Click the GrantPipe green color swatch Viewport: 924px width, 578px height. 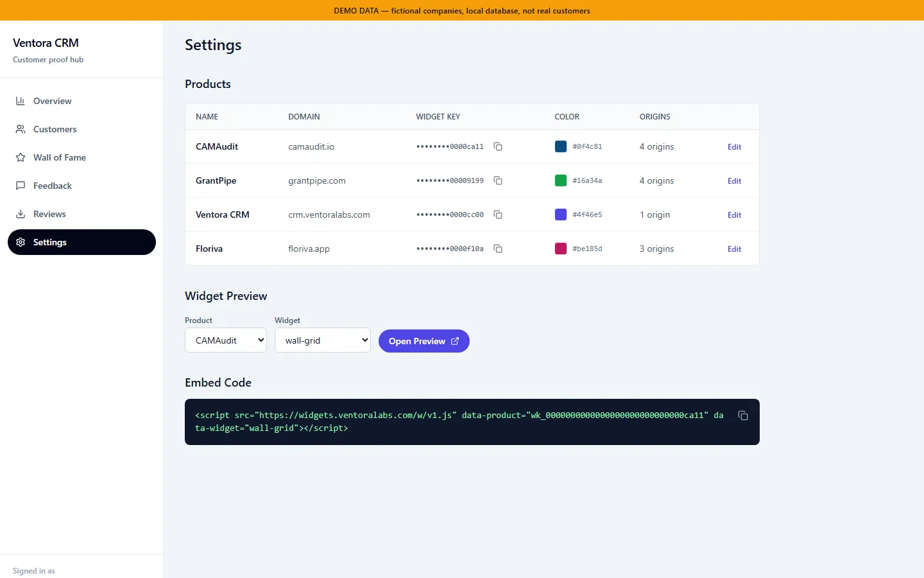[x=561, y=180]
